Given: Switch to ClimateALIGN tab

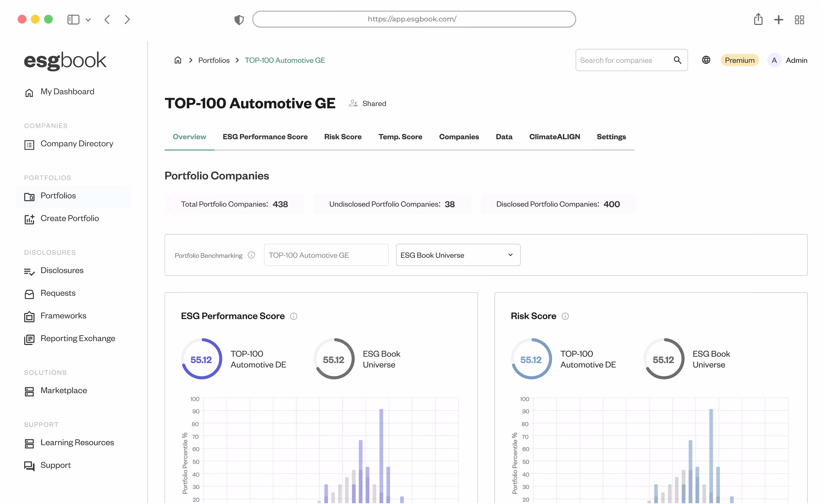Looking at the screenshot, I should (x=554, y=137).
